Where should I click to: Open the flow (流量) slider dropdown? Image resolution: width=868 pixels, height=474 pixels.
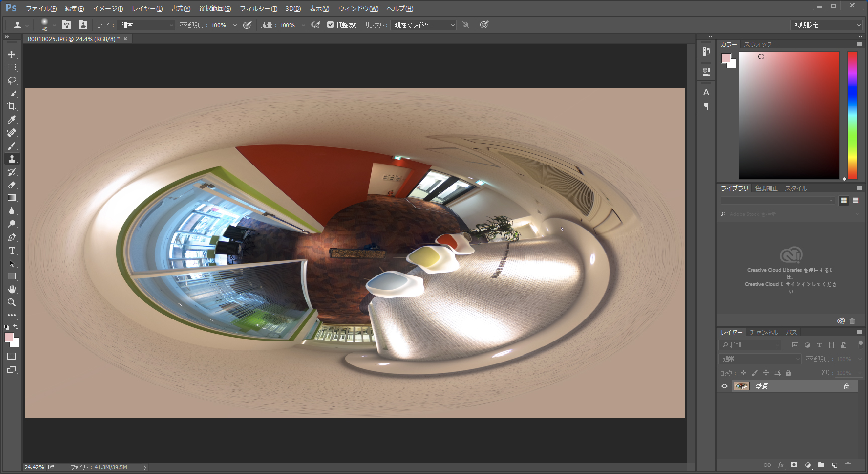coord(303,25)
